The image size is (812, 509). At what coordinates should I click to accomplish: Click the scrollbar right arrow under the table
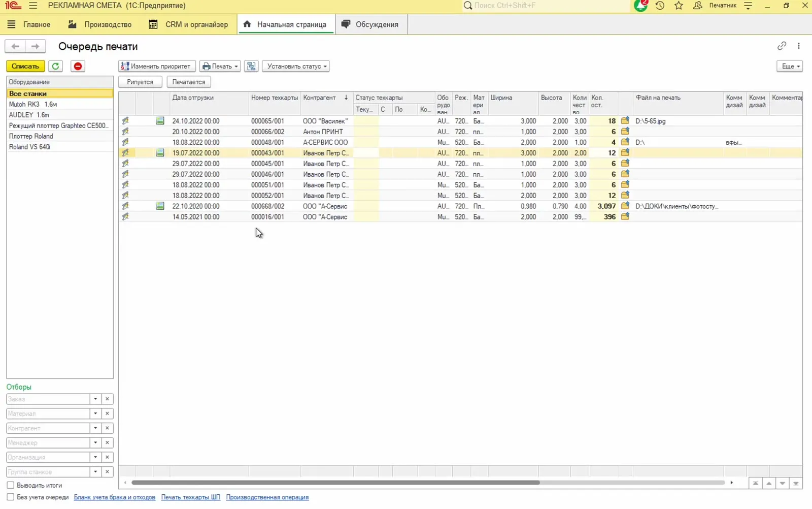click(731, 483)
